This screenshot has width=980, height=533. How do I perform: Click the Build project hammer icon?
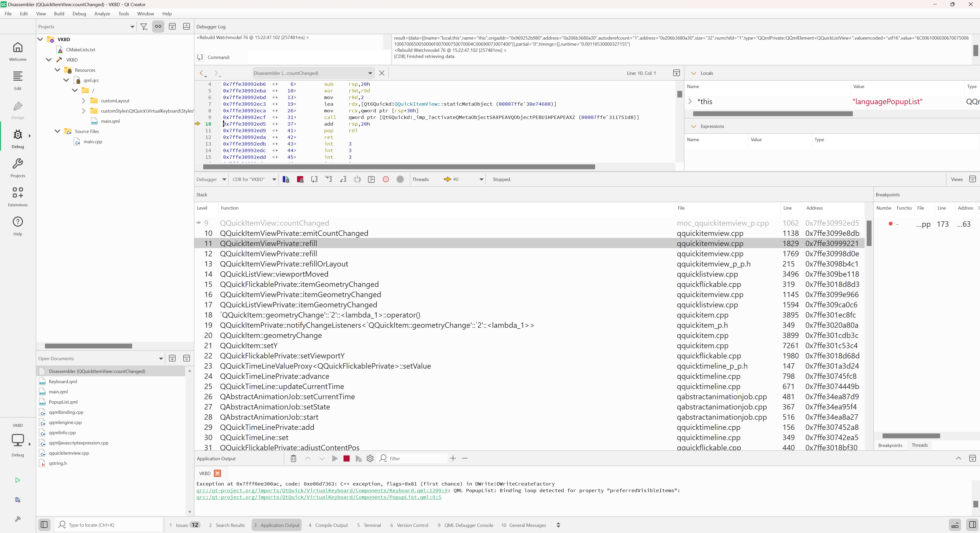click(18, 519)
